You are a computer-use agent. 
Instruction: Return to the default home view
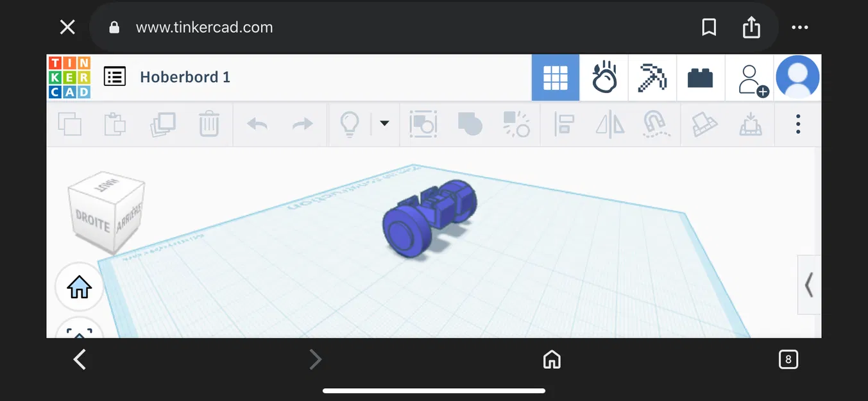click(78, 287)
